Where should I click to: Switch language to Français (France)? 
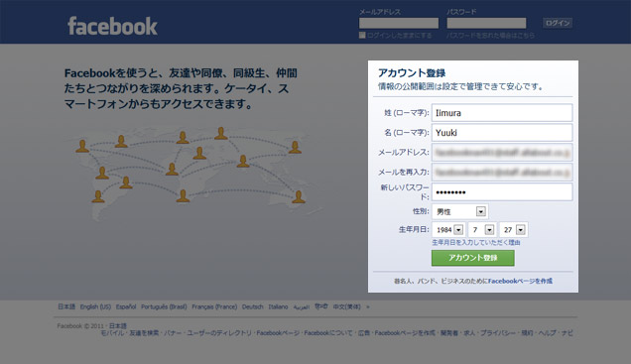[x=214, y=306]
